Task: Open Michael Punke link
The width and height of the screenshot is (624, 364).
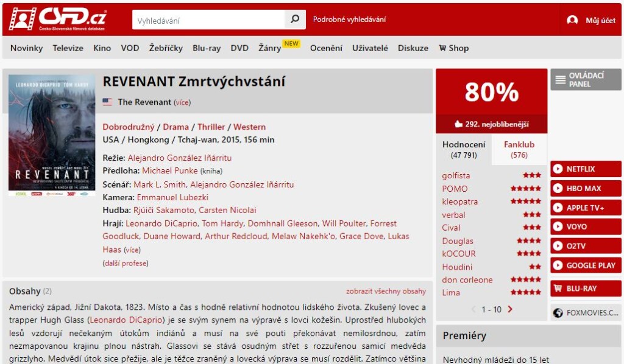Action: (170, 170)
